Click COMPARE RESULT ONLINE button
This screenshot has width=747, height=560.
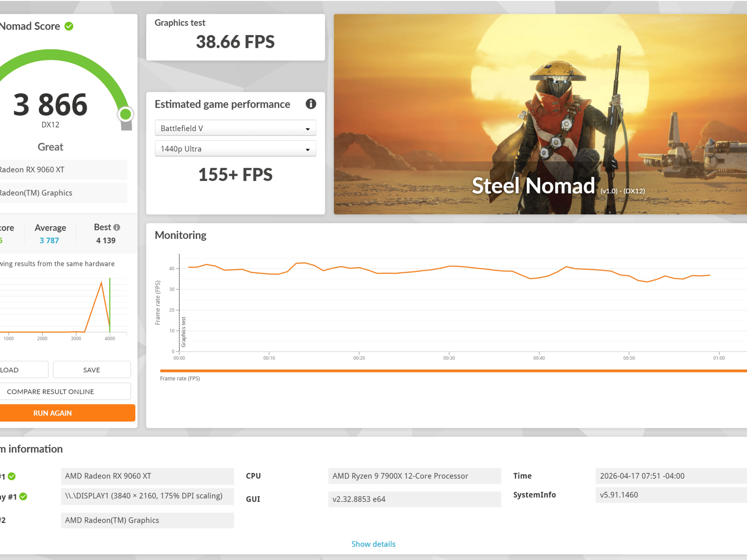[65, 392]
